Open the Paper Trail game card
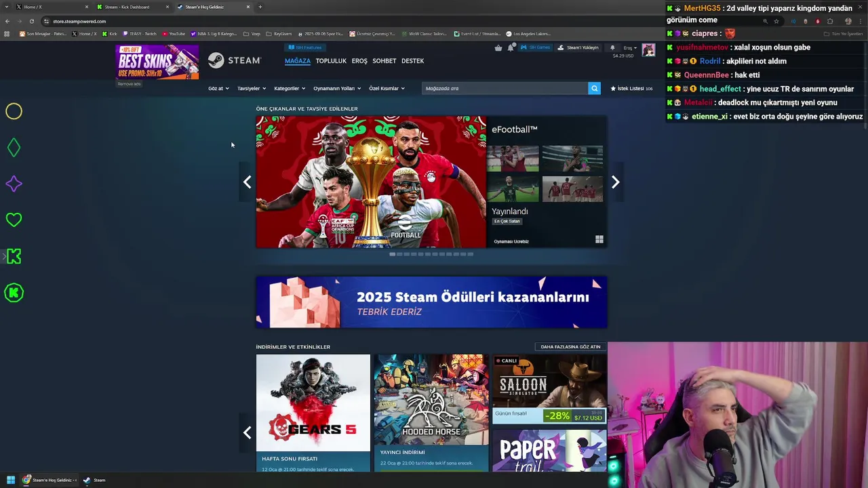The height and width of the screenshot is (488, 868). tap(549, 450)
